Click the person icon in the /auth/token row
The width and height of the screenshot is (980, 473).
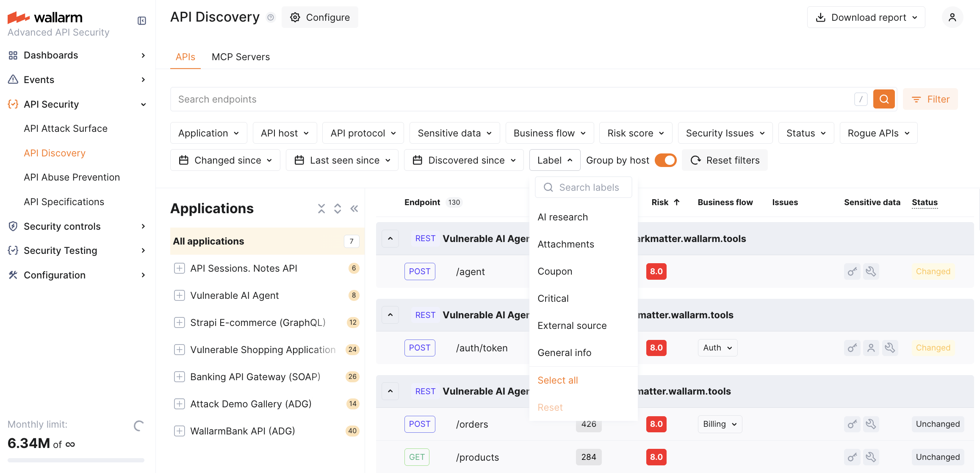tap(871, 348)
